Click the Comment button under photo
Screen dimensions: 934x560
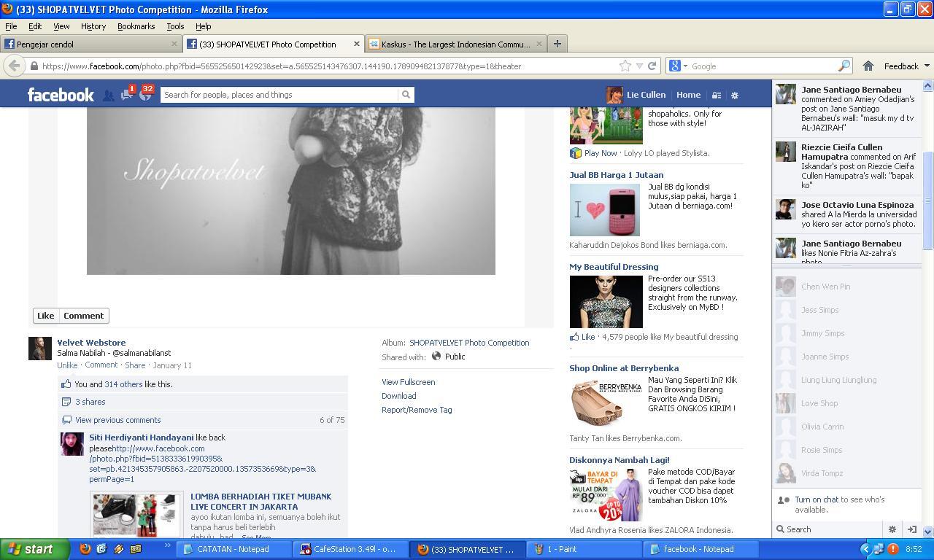tap(83, 316)
